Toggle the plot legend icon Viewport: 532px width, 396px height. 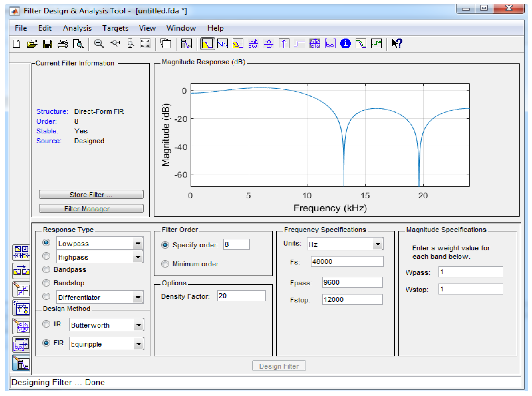166,44
